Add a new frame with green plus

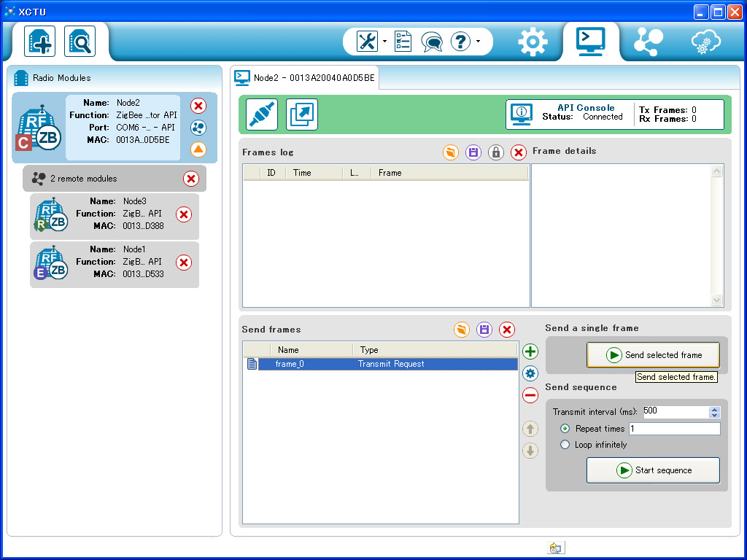(530, 351)
